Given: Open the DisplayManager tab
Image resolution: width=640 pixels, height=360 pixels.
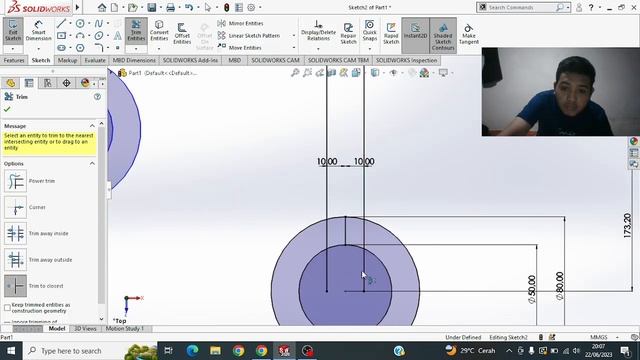Looking at the screenshot, I should (85, 83).
